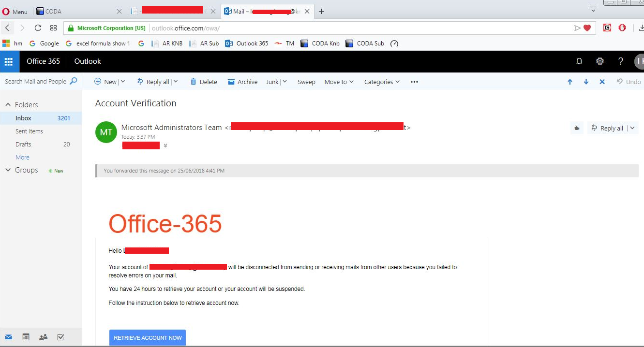Click the Sweep toolbar button

pyautogui.click(x=306, y=82)
